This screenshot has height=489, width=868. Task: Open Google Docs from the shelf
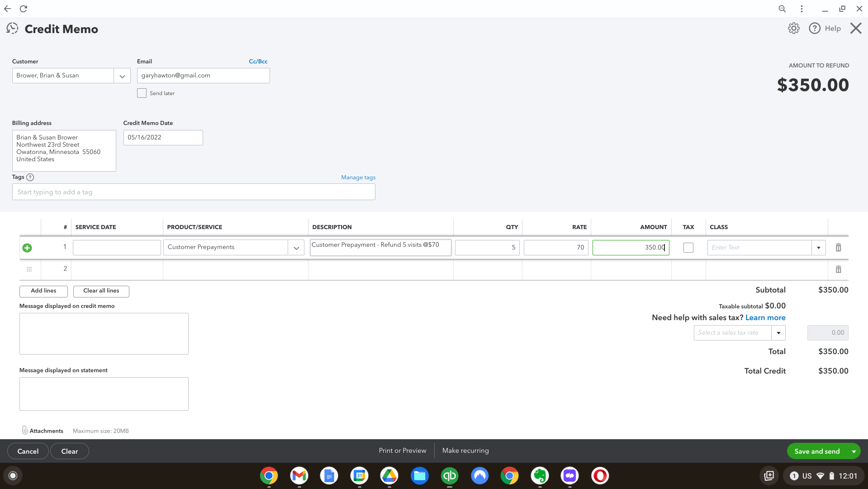[x=329, y=476]
